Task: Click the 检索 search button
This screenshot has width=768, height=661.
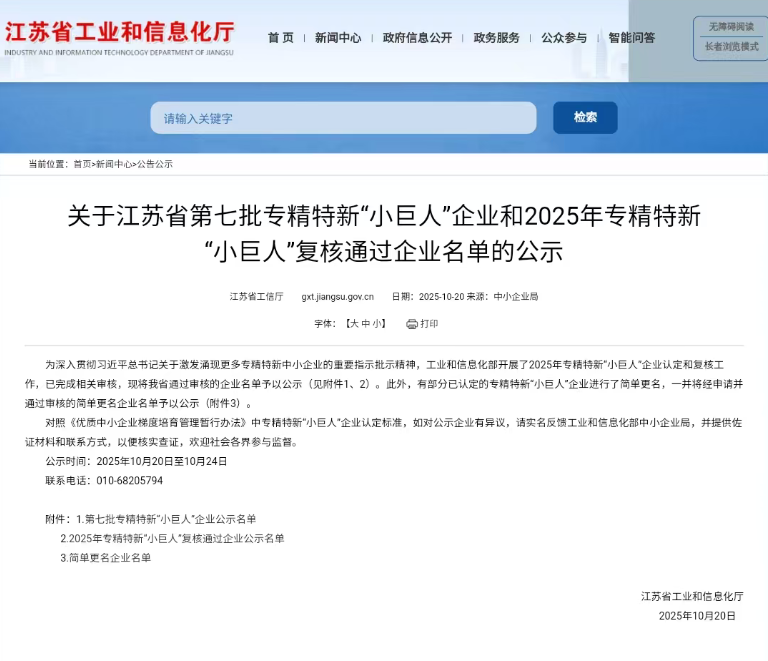Action: click(585, 118)
